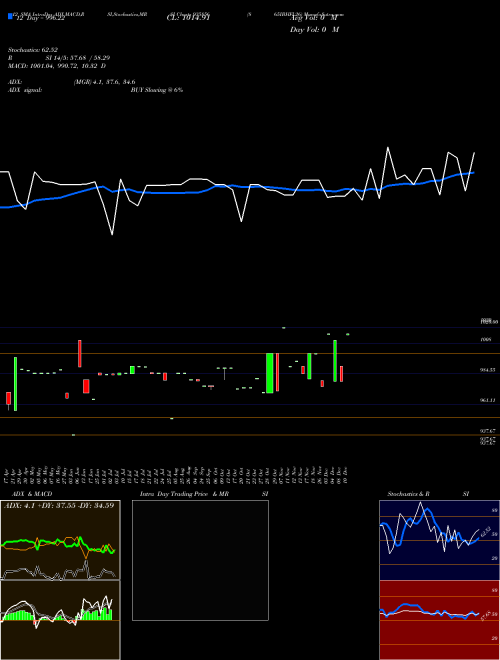Open the red RSI chart panel
Image resolution: width=500 pixels, height=660 pixels.
coord(439,620)
